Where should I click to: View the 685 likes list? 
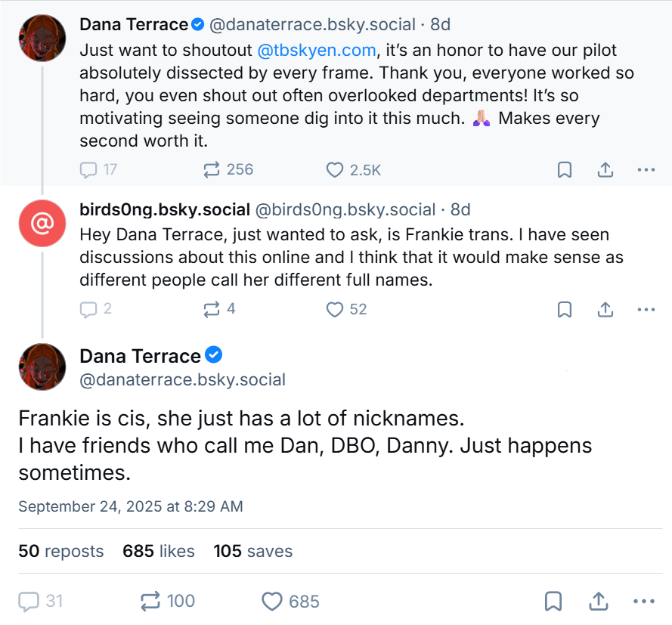158,552
